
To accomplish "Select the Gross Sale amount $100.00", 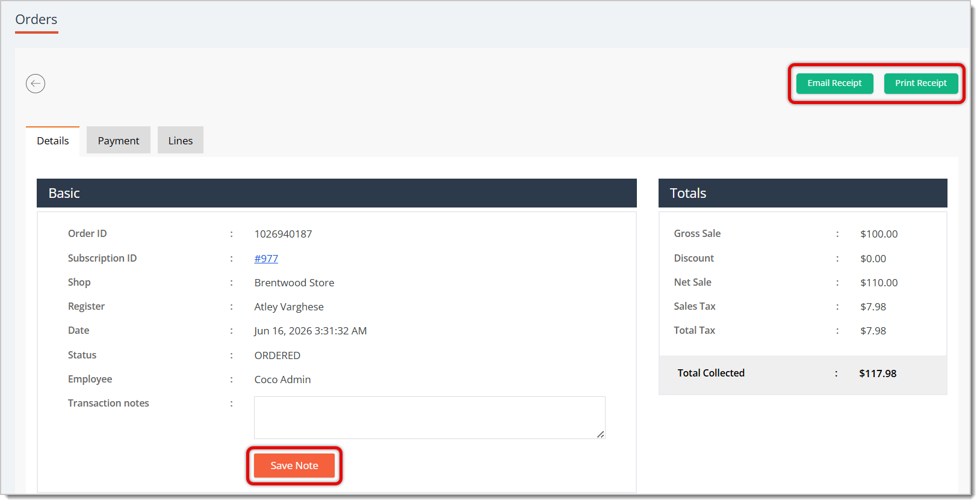I will 879,234.
